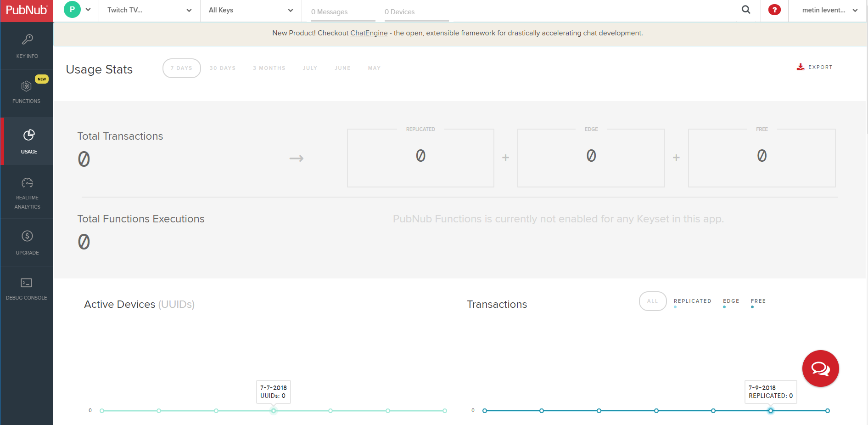
Task: Select the 3 Months range
Action: pyautogui.click(x=269, y=68)
